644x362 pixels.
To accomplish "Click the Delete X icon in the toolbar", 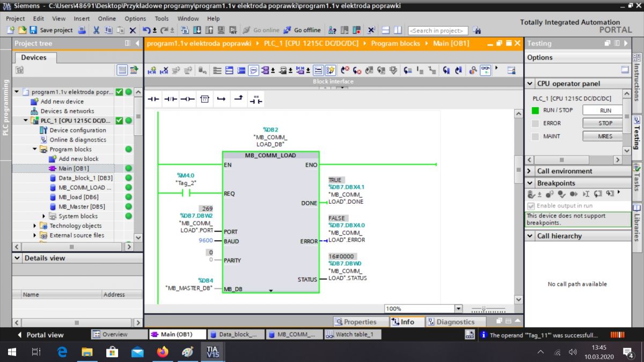I will [133, 30].
